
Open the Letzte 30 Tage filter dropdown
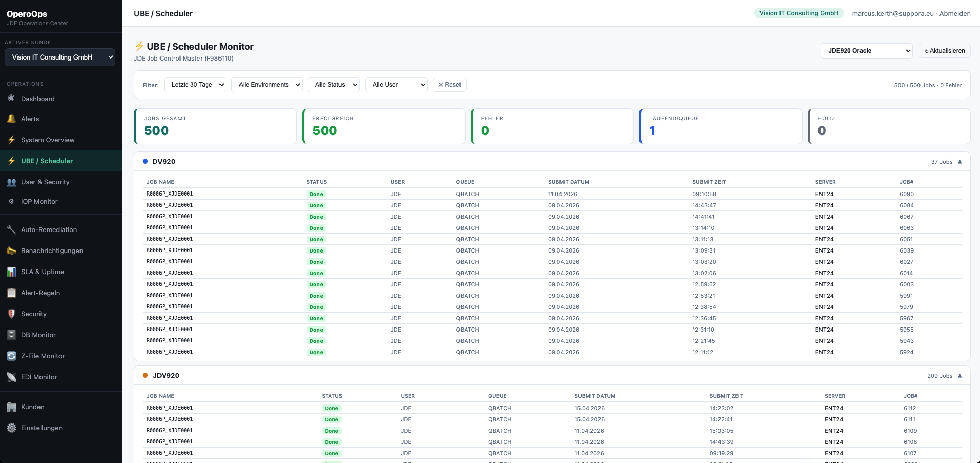click(x=195, y=85)
